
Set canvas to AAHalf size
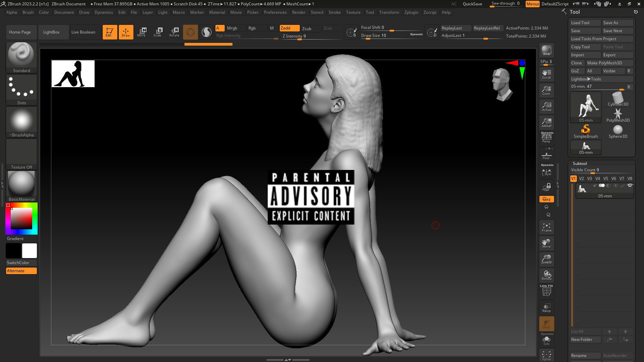(546, 123)
